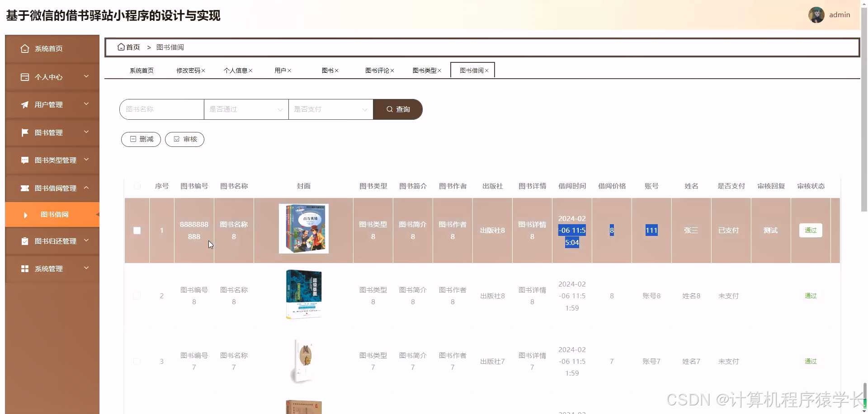Switch to the 图书类型 tab
This screenshot has width=868, height=414.
point(424,71)
